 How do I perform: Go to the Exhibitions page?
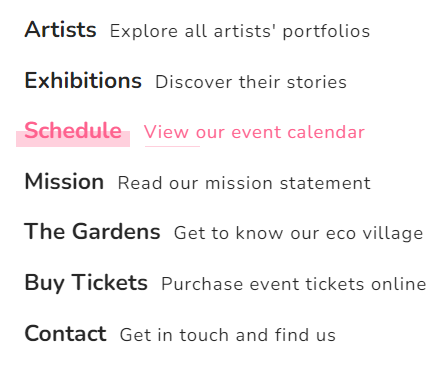click(83, 81)
